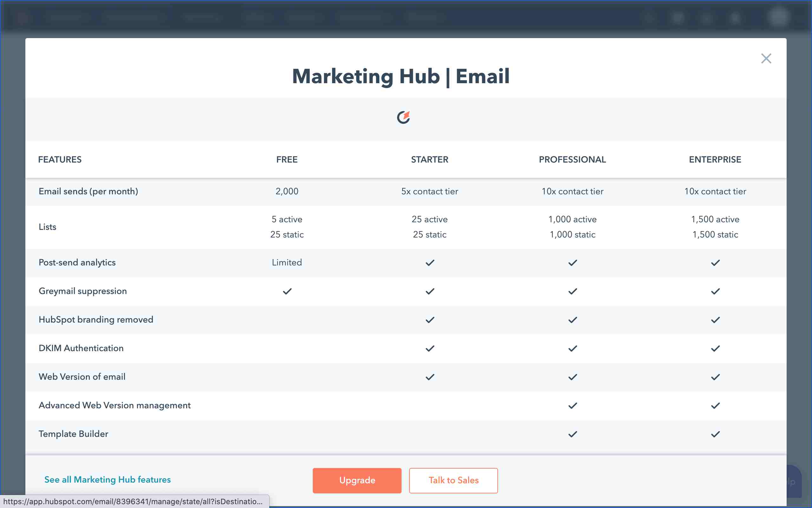Click the Template Builder row label
Image resolution: width=812 pixels, height=508 pixels.
(73, 433)
